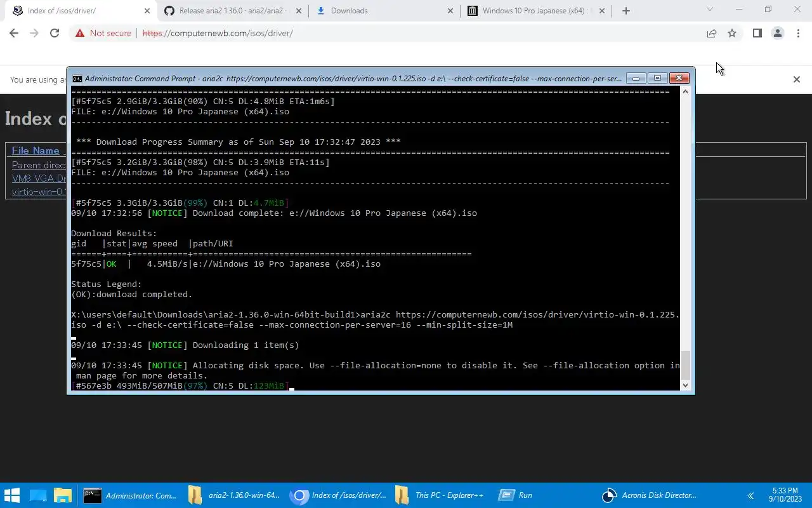
Task: Open This PC - Explorer++ taskbar item
Action: [x=440, y=495]
